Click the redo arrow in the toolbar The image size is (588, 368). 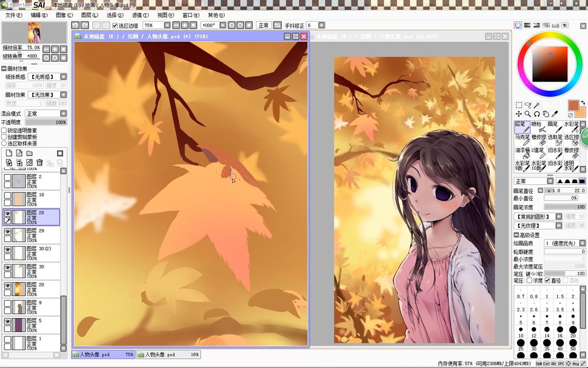tap(85, 25)
